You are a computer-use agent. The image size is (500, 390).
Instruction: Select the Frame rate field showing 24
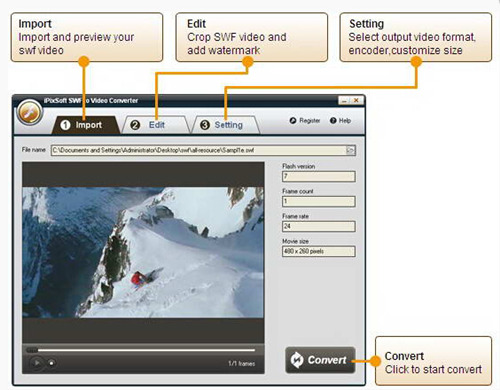coord(319,226)
